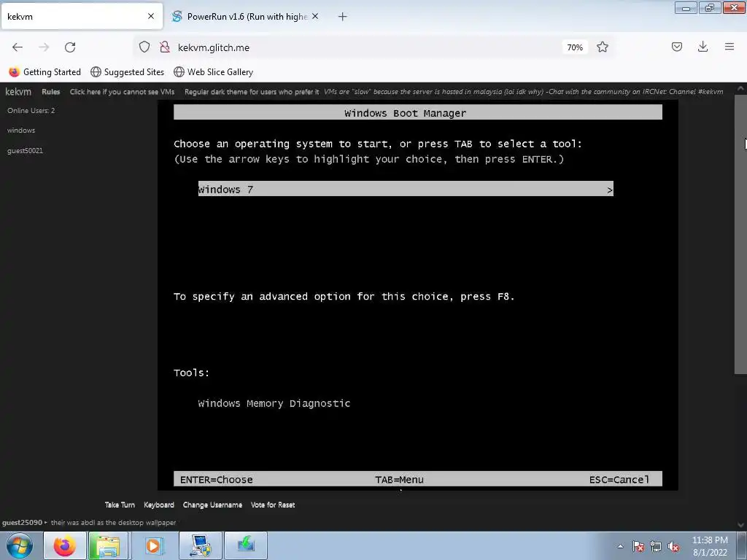747x560 pixels.
Task: Click the Windows Boot Manager title bar
Action: tap(418, 112)
